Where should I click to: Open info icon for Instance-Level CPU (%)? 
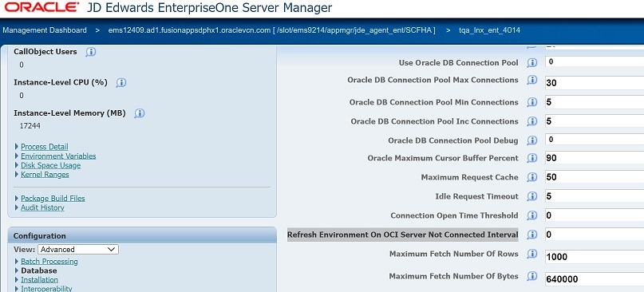(x=121, y=82)
